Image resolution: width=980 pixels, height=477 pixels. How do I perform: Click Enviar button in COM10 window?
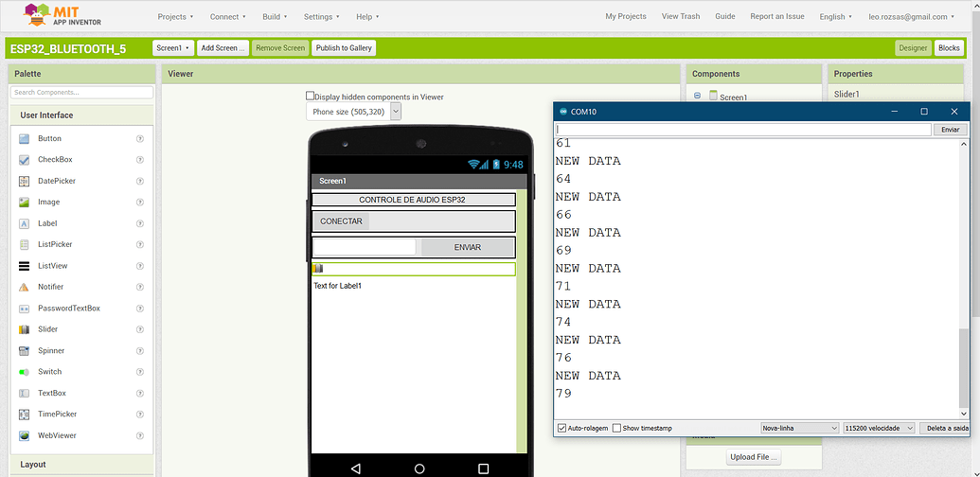(950, 130)
